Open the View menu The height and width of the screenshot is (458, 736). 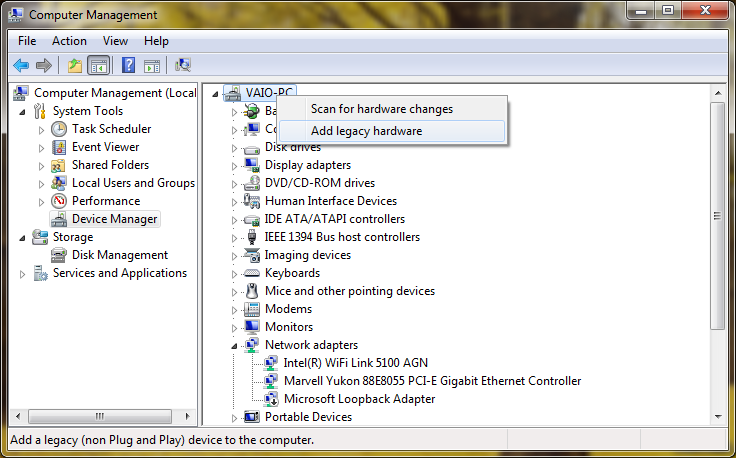(x=115, y=41)
